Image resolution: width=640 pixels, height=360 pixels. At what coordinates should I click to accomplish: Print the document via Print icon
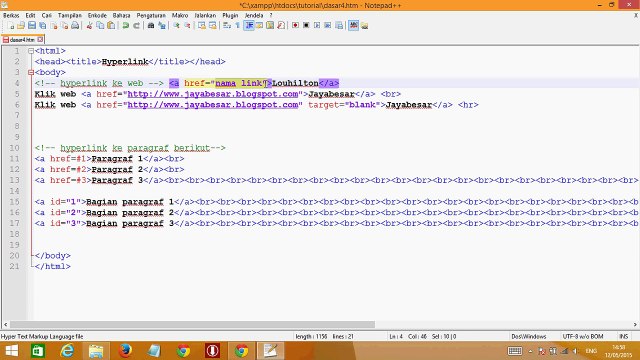pos(75,25)
